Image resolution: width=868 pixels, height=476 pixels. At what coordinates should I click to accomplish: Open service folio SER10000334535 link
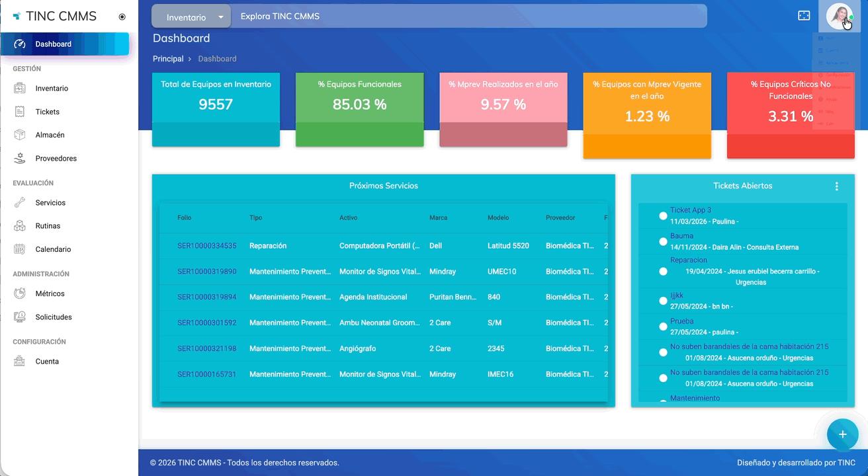pos(206,246)
